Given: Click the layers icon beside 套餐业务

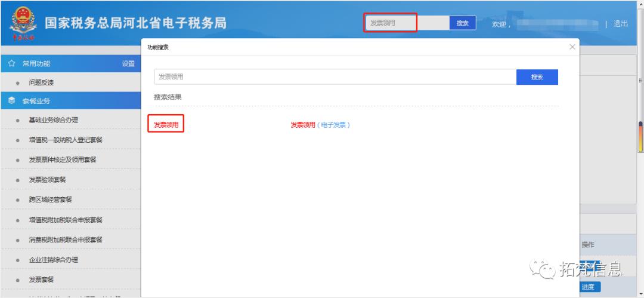Looking at the screenshot, I should (x=11, y=101).
